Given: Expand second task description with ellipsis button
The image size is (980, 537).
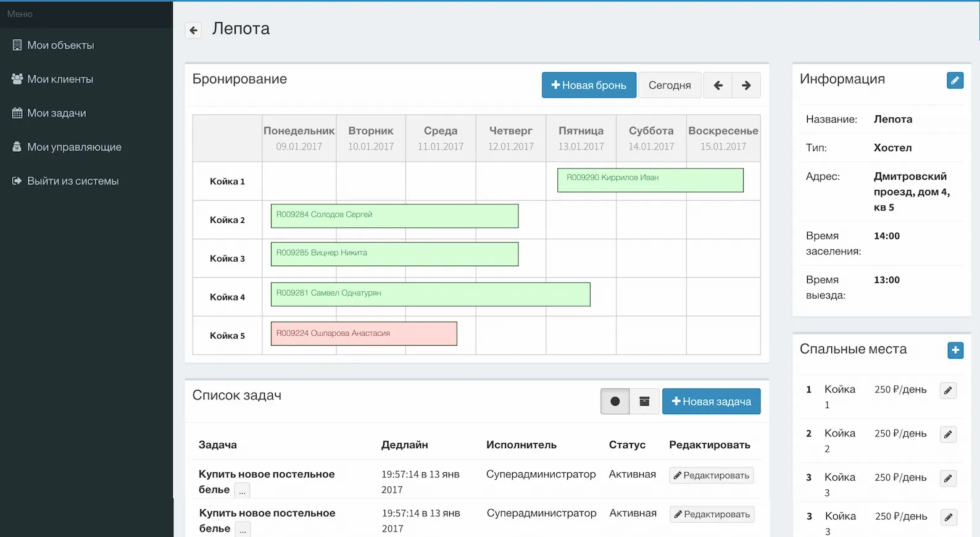Looking at the screenshot, I should 243,530.
